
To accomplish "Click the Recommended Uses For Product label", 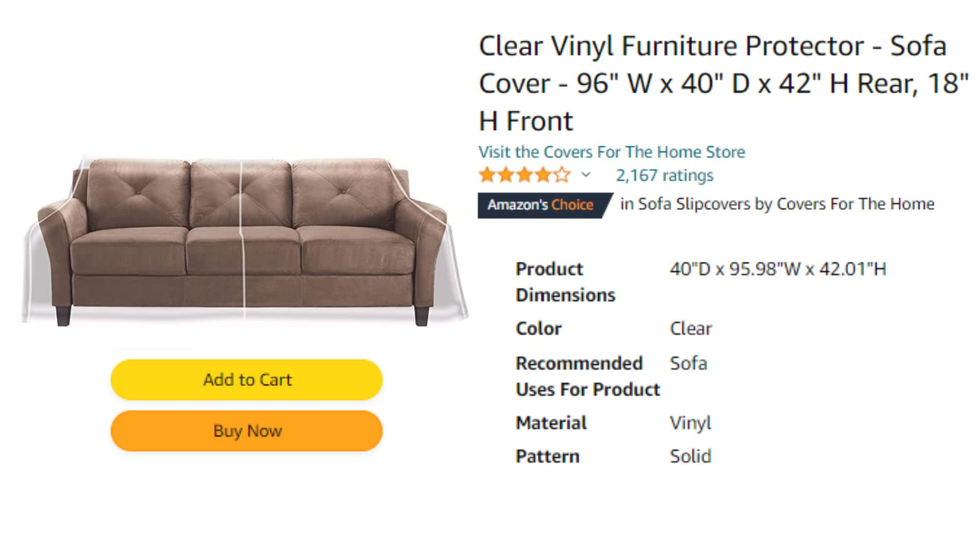I will click(x=587, y=377).
